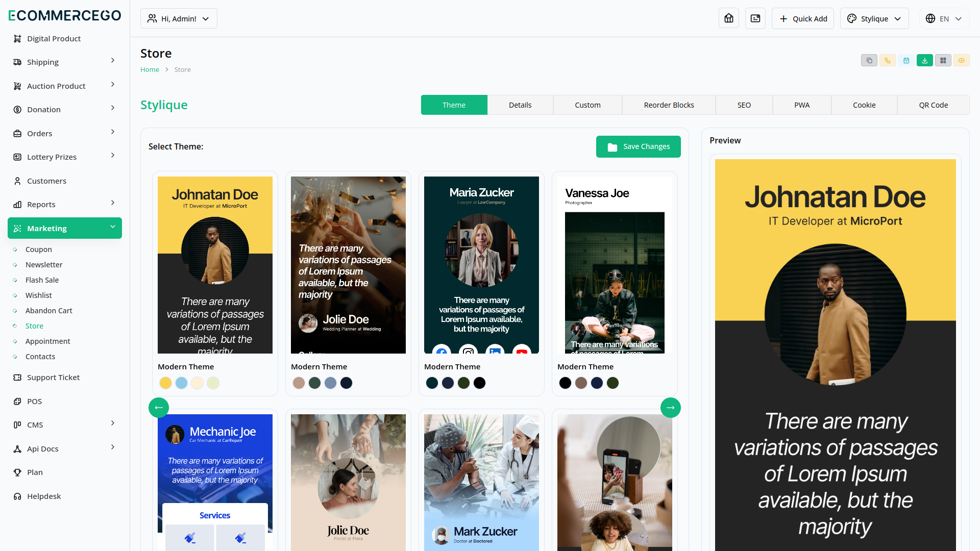
Task: Open the Wishlist submenu item
Action: 38,295
